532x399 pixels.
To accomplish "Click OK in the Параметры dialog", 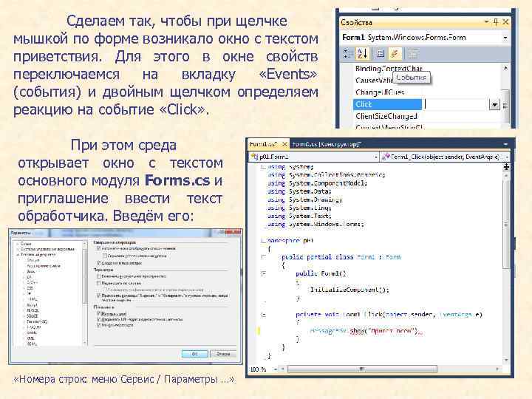I will tap(195, 353).
